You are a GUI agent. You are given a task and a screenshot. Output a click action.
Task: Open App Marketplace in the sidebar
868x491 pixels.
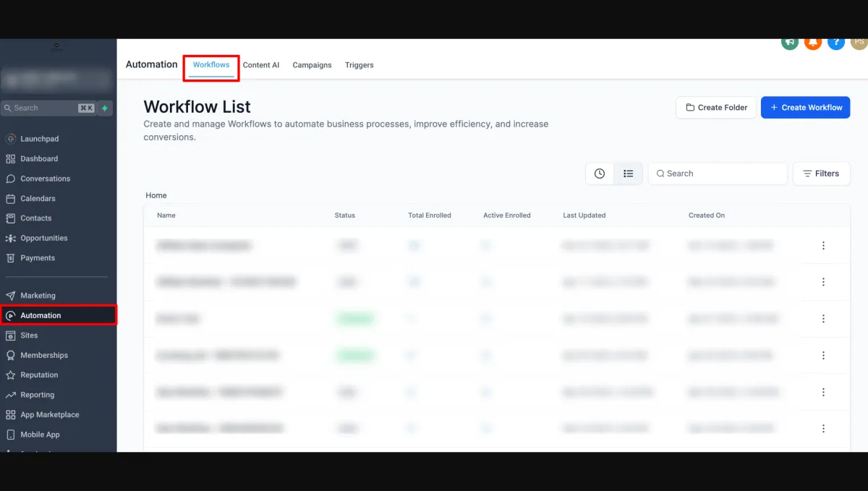[50, 415]
